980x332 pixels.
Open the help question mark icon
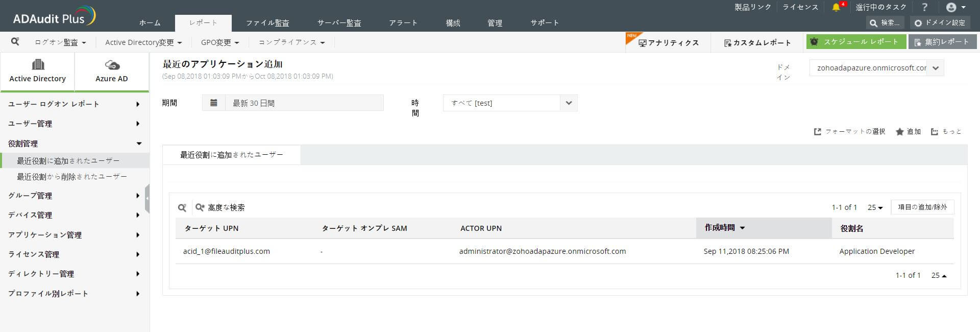(x=924, y=7)
